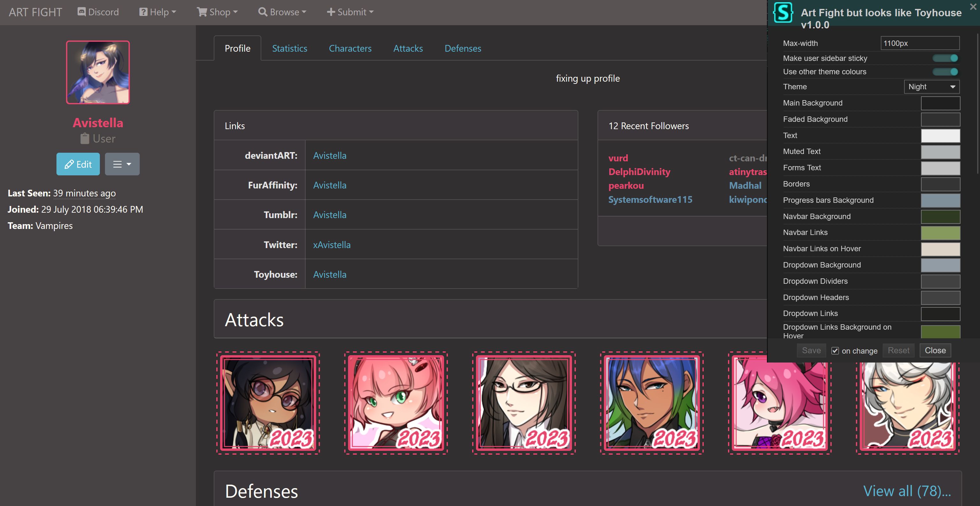
Task: Click the Dropdown Background color swatch
Action: click(940, 265)
